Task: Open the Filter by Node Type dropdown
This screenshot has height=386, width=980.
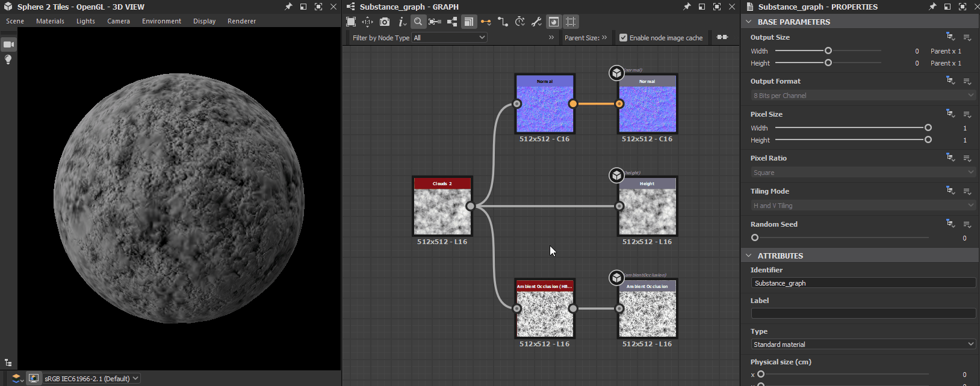Action: (x=450, y=37)
